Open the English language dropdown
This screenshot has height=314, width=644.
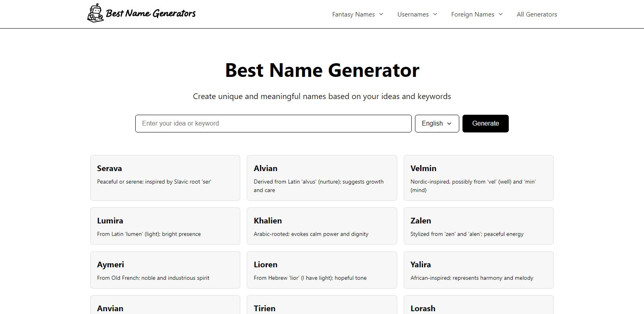[437, 124]
